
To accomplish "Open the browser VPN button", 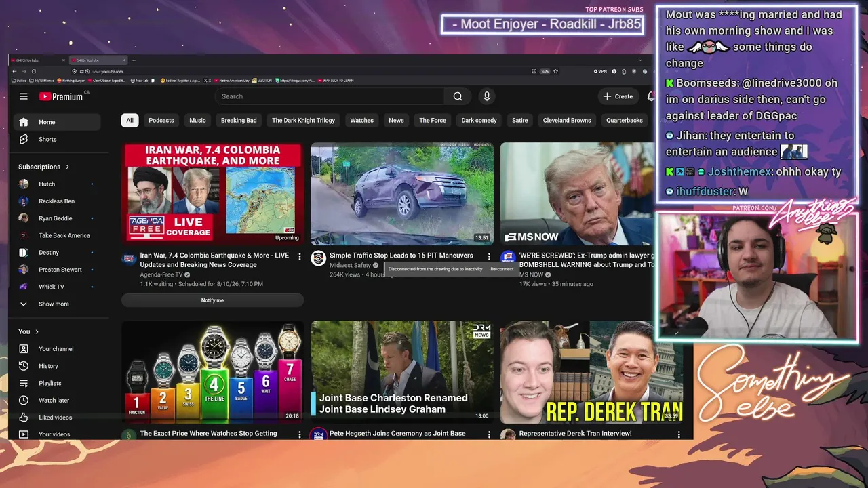I will click(x=600, y=71).
